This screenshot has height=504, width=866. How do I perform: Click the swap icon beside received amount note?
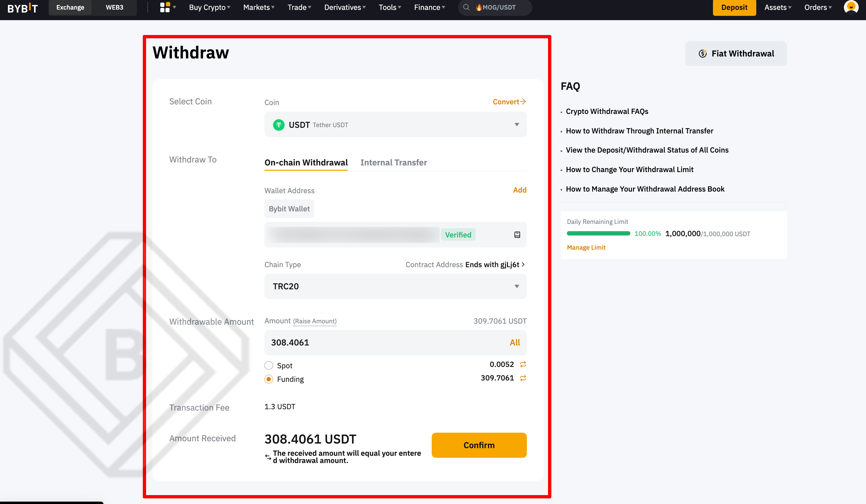268,457
